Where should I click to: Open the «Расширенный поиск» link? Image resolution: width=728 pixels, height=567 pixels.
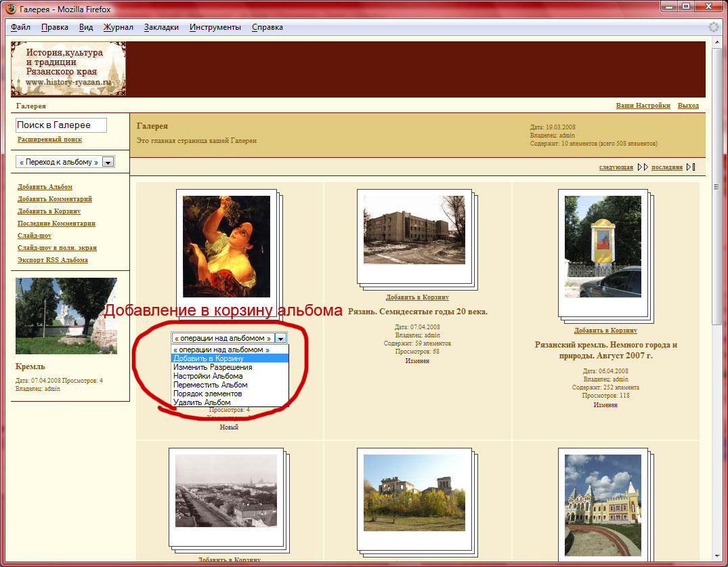(49, 140)
